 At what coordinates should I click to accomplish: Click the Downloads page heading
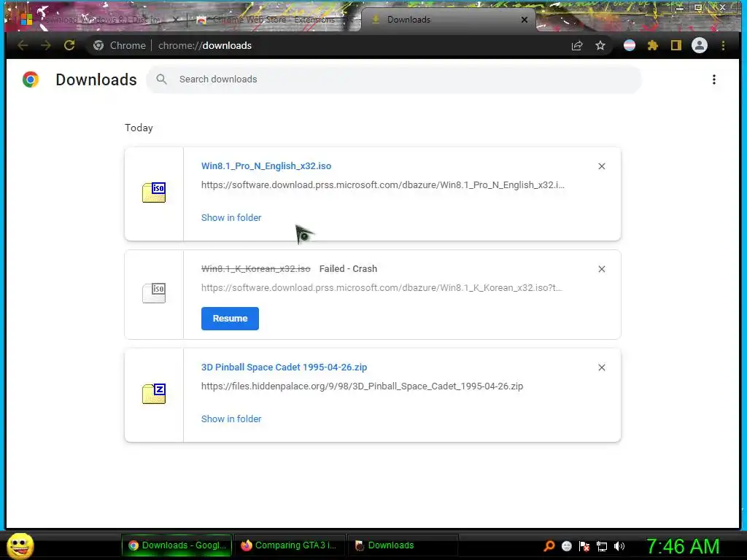click(x=96, y=79)
